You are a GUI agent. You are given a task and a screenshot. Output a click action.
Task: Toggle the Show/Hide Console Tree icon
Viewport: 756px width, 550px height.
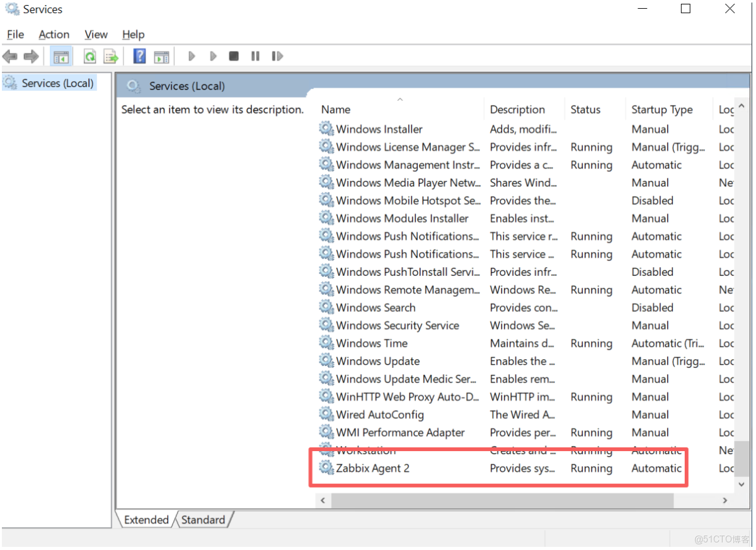(61, 57)
